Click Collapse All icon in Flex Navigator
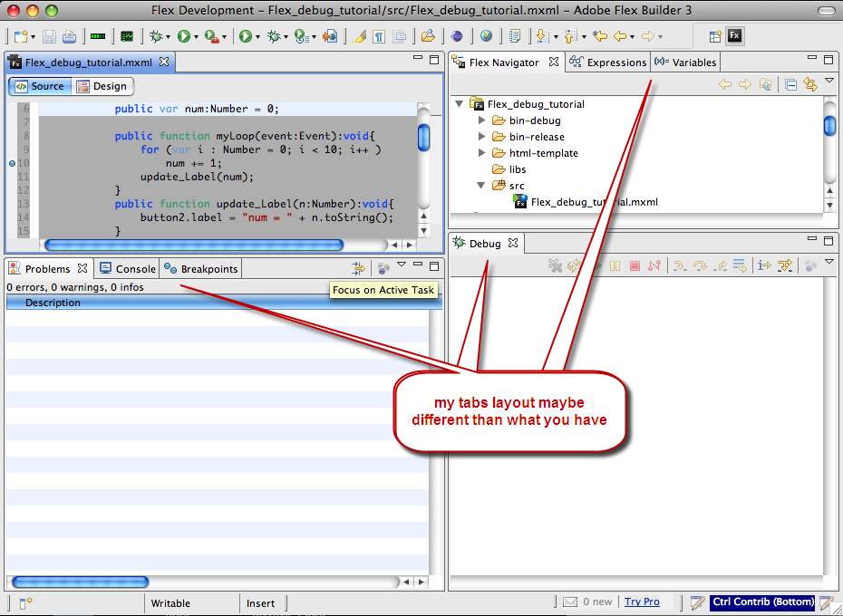843x616 pixels. pyautogui.click(x=790, y=84)
